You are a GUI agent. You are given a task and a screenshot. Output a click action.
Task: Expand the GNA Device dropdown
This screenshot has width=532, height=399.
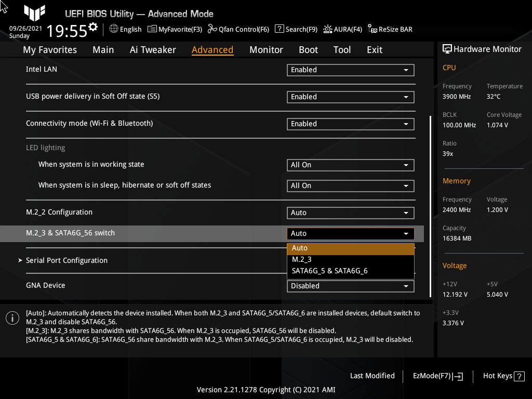pos(350,286)
